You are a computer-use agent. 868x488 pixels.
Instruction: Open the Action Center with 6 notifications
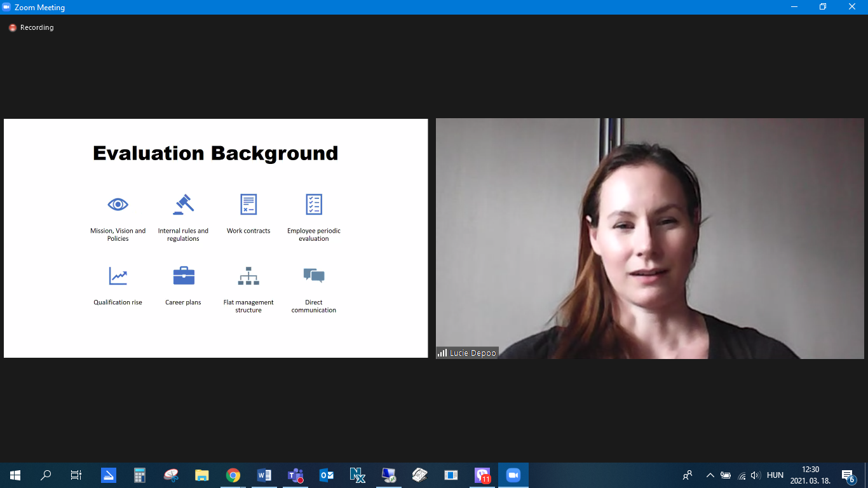click(848, 475)
